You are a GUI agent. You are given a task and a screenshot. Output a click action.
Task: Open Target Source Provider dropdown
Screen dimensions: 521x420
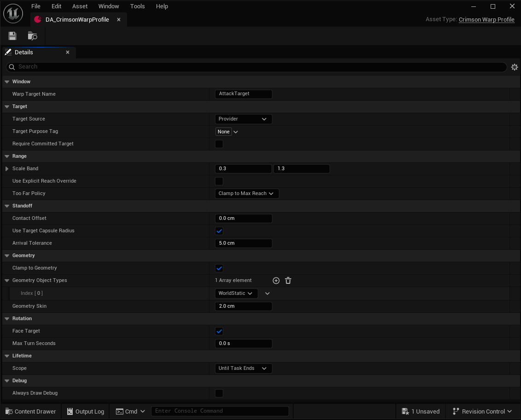coord(243,119)
